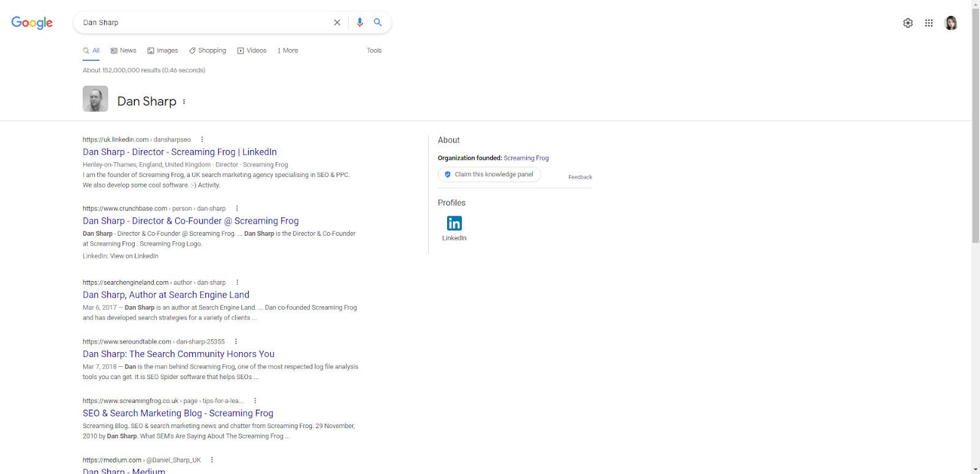This screenshot has width=980, height=474.
Task: Open the three-dot menu for Search Engine Land result
Action: click(x=237, y=282)
